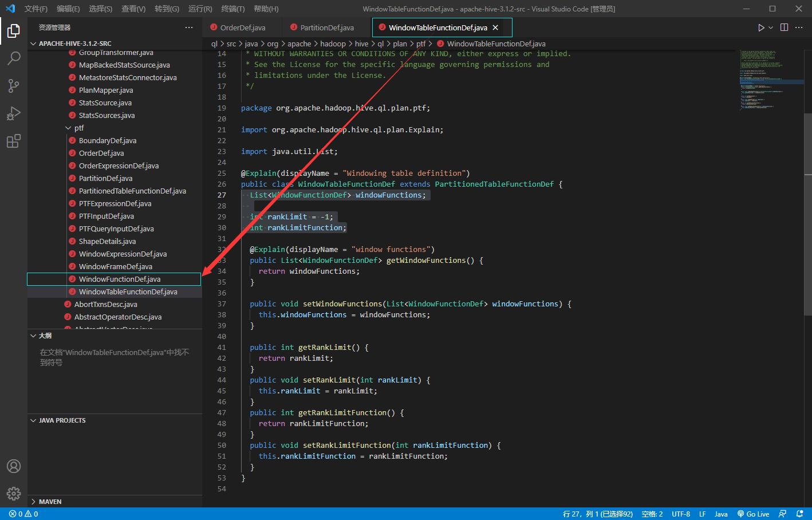This screenshot has width=812, height=520.
Task: Open WindowFunctionDef.java in explorer
Action: [115, 279]
